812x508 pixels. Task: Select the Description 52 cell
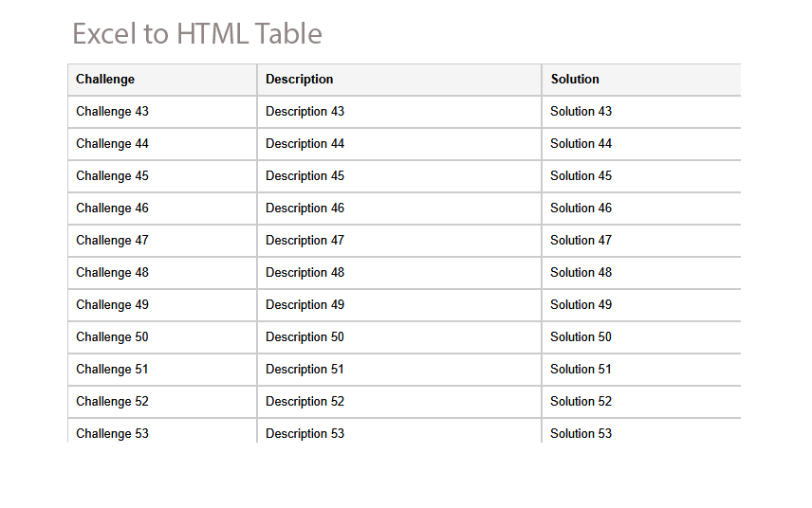399,402
